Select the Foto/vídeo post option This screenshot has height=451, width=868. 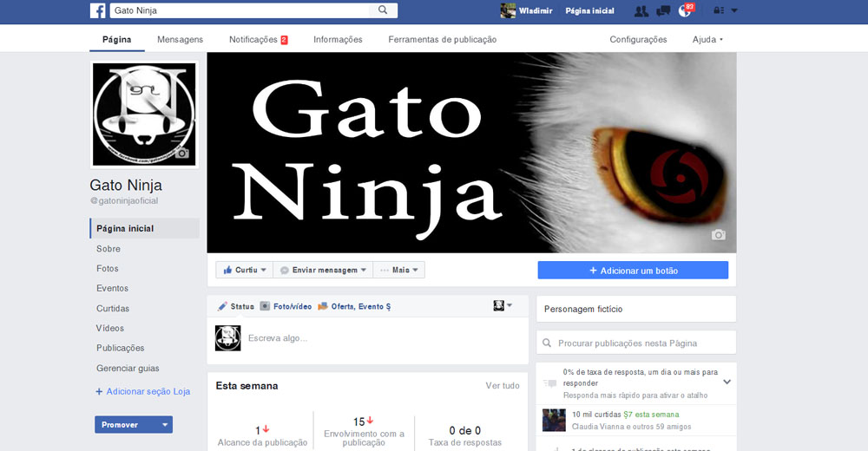(286, 306)
